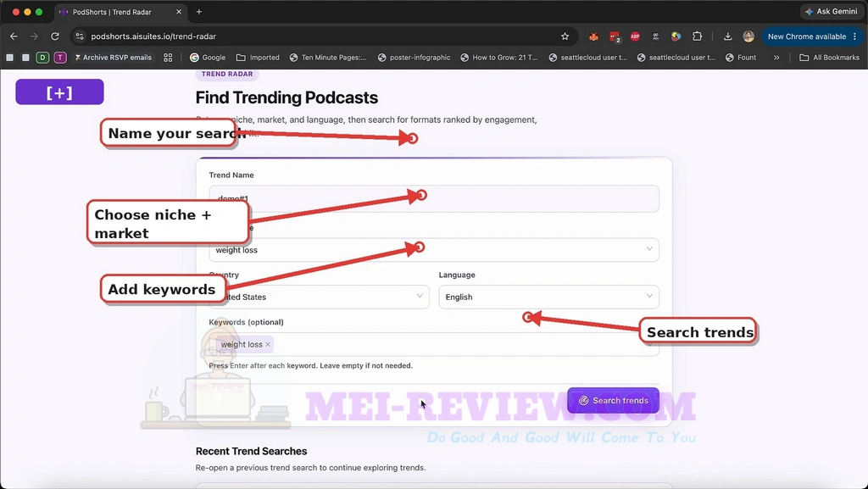Click the multicolor circle extension icon

click(x=676, y=36)
